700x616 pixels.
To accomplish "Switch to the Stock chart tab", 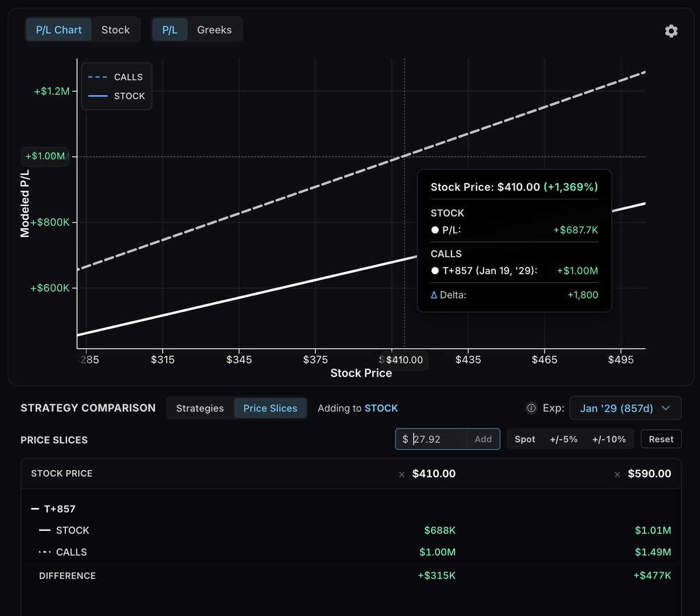I will tap(116, 30).
